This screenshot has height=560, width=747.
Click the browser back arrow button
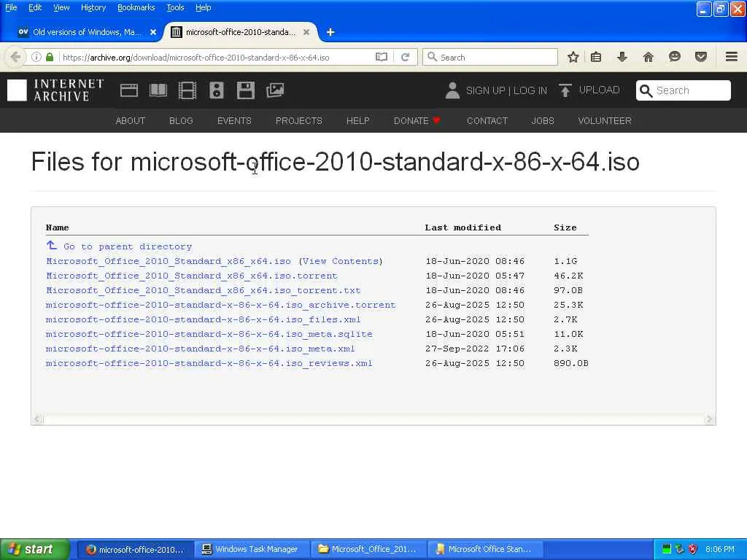[15, 57]
